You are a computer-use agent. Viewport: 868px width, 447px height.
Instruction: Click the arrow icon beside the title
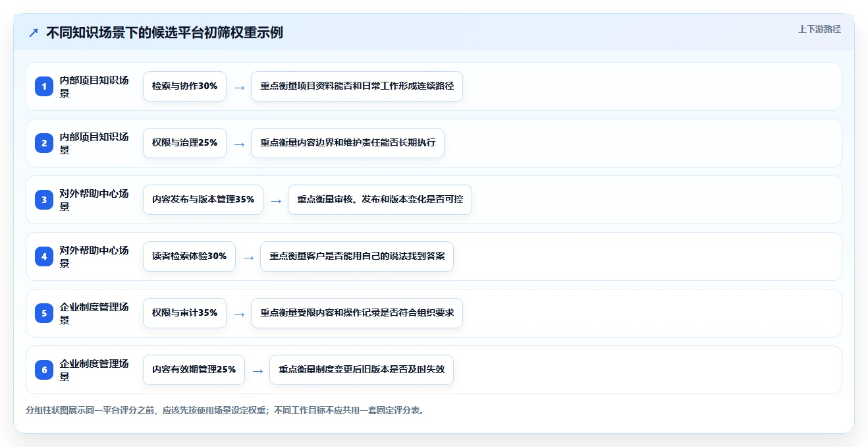34,32
